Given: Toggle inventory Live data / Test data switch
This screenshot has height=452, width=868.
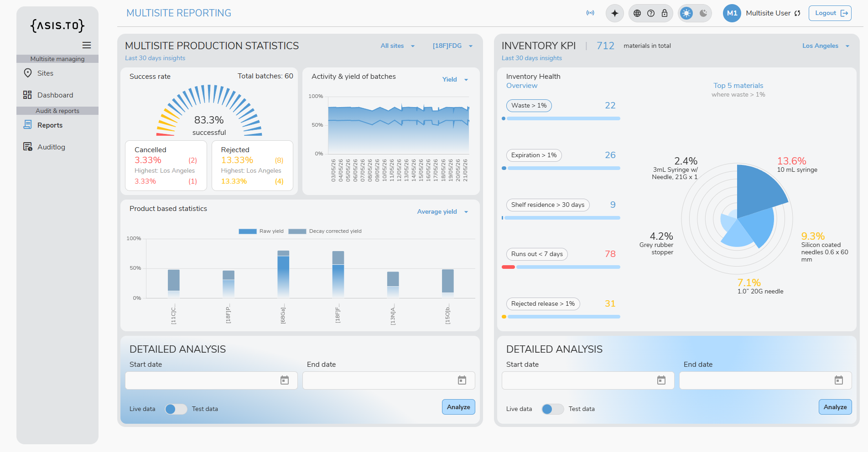Looking at the screenshot, I should tap(553, 409).
